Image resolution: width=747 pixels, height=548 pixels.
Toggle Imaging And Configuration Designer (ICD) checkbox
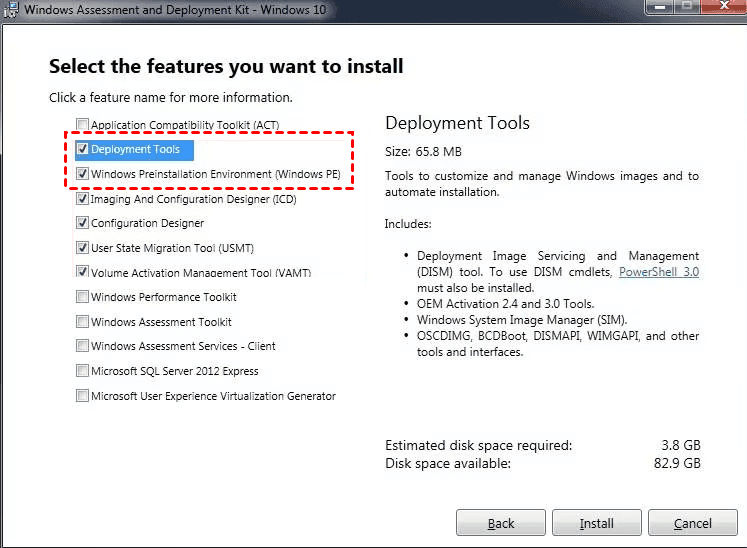(x=82, y=199)
